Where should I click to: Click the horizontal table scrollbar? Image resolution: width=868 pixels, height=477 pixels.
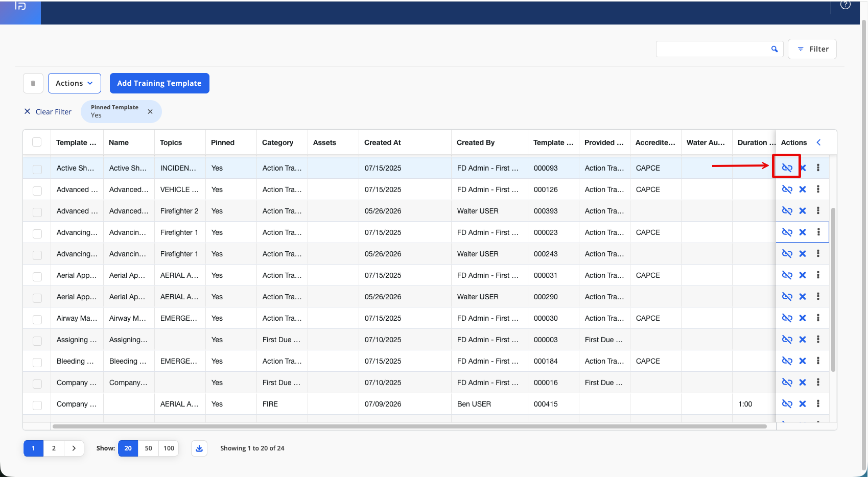pyautogui.click(x=409, y=426)
